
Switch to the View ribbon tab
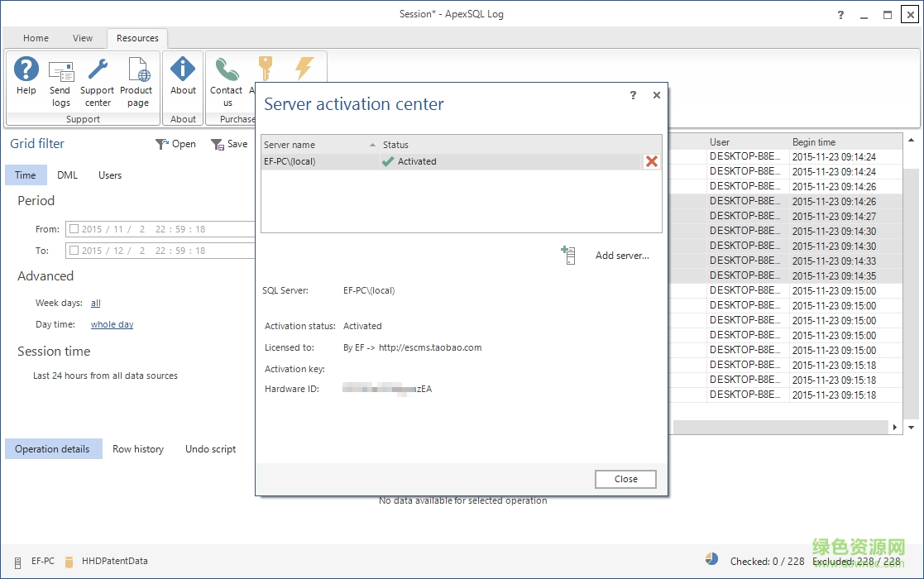point(83,38)
